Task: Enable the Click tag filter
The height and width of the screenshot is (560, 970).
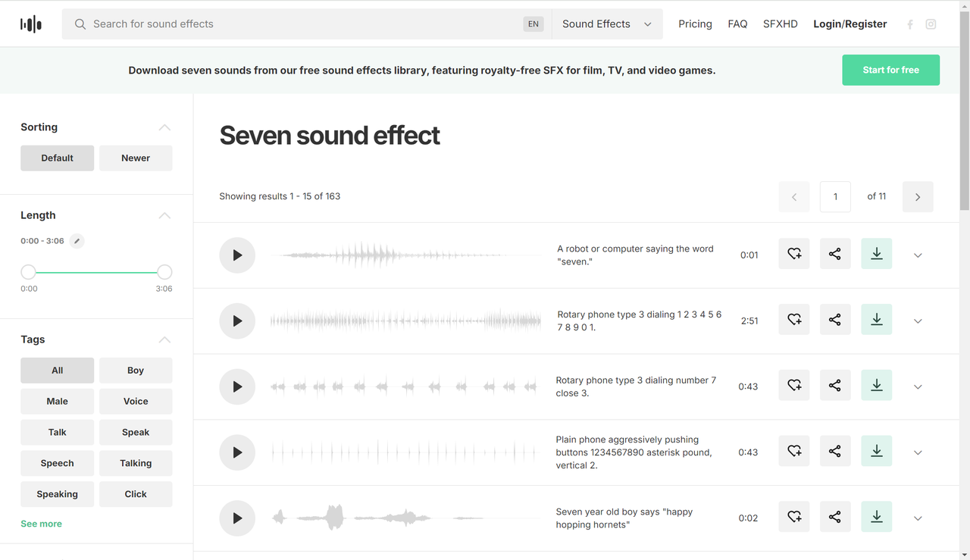Action: (x=136, y=493)
